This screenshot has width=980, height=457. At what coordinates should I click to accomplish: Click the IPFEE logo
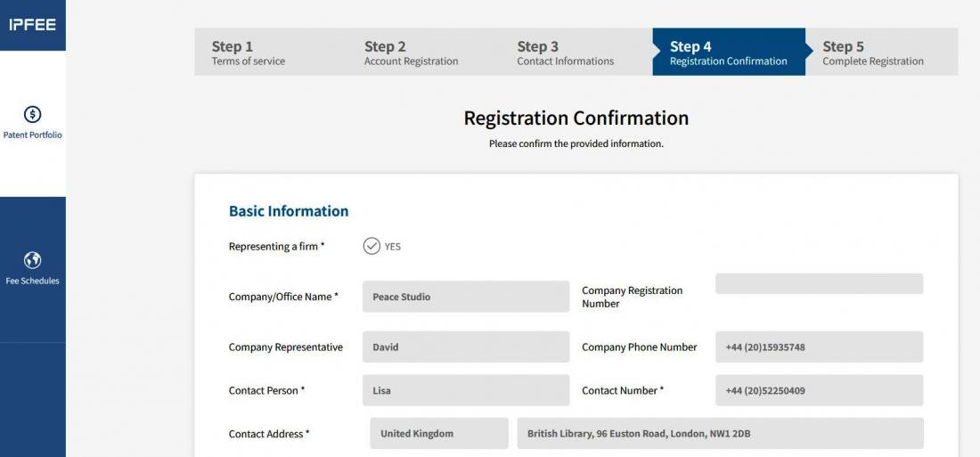pyautogui.click(x=32, y=25)
